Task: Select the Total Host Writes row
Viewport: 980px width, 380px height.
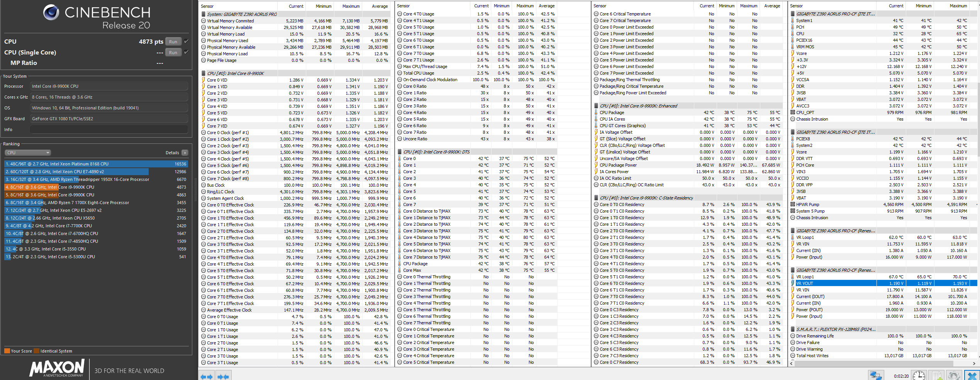Action: click(x=883, y=356)
